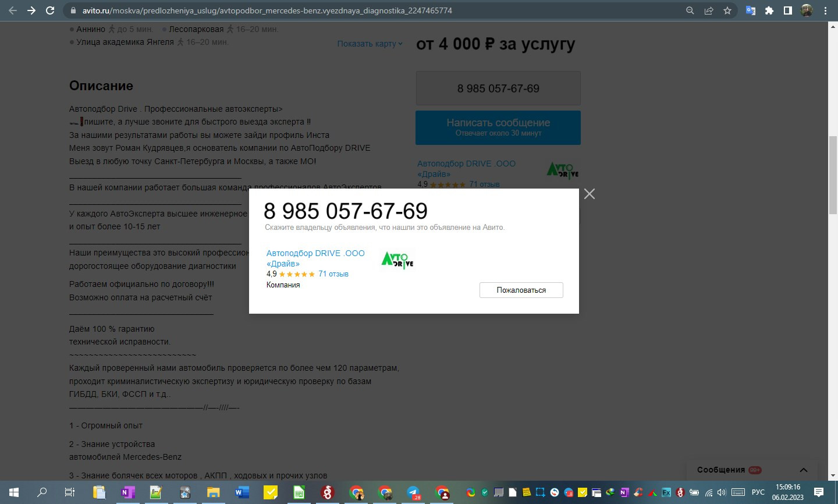This screenshot has height=504, width=838.
Task: Open Telegram from the taskbar
Action: pos(413,492)
